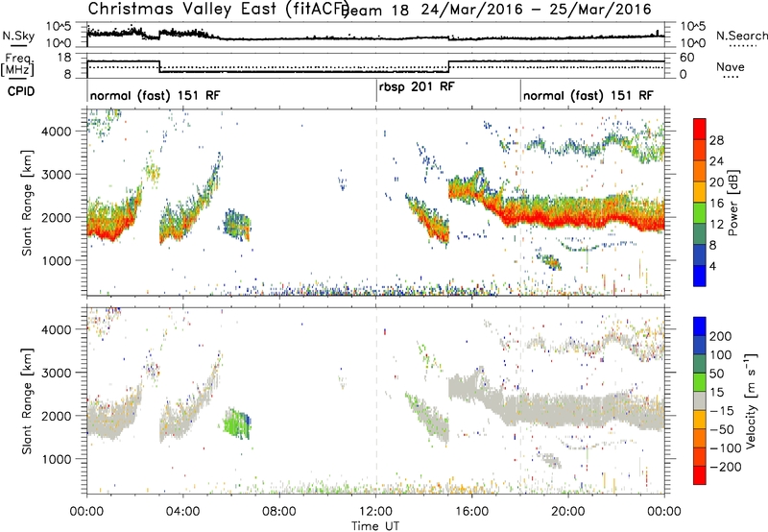768x532 pixels.
Task: Click the 18 tick on the frequency axis
Action: [64, 58]
